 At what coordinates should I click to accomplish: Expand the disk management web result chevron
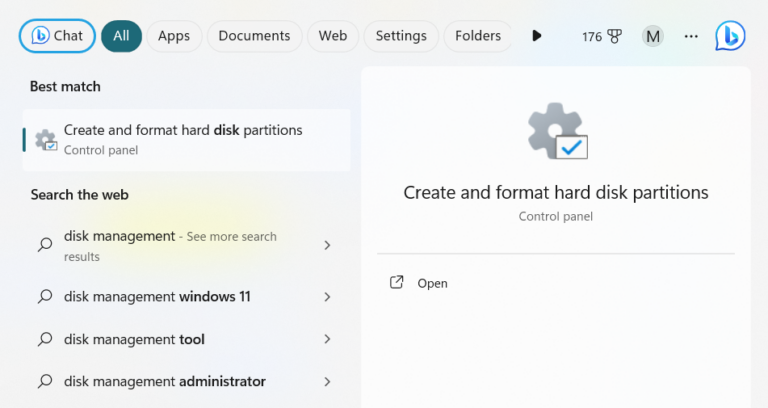tap(327, 245)
